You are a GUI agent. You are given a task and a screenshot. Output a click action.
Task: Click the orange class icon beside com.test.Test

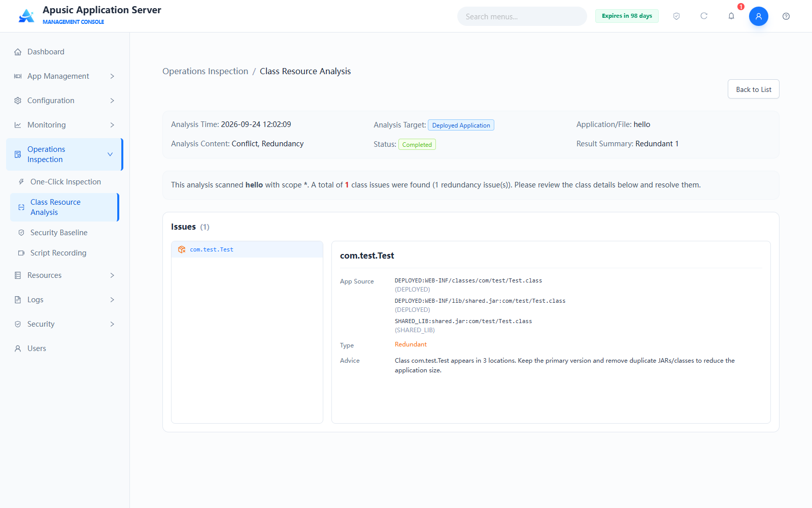182,249
